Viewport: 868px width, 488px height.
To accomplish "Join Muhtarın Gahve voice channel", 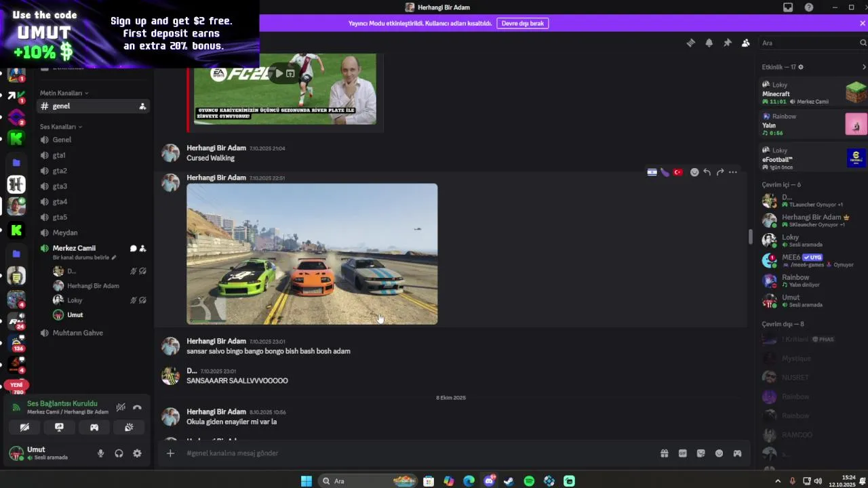I will 93,333.
